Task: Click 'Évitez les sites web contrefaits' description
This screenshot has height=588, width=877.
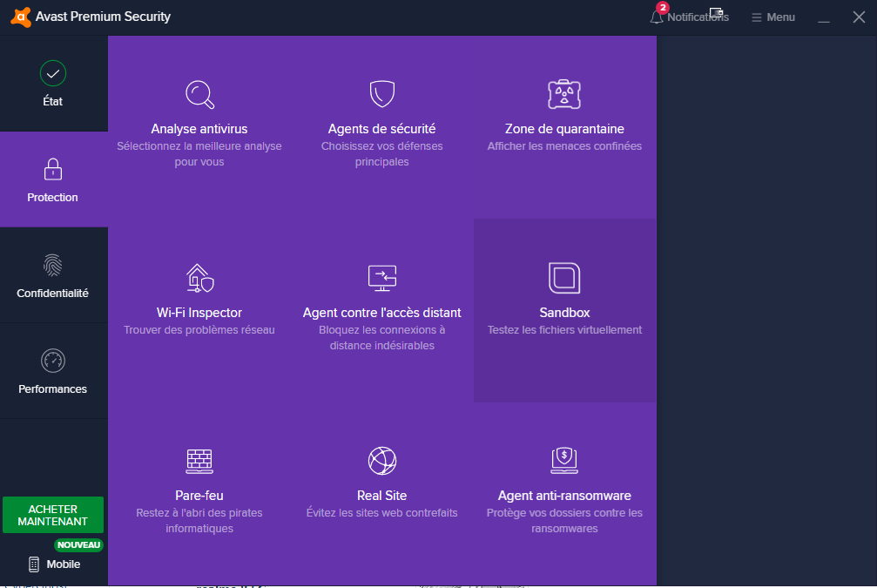Action: pyautogui.click(x=381, y=512)
